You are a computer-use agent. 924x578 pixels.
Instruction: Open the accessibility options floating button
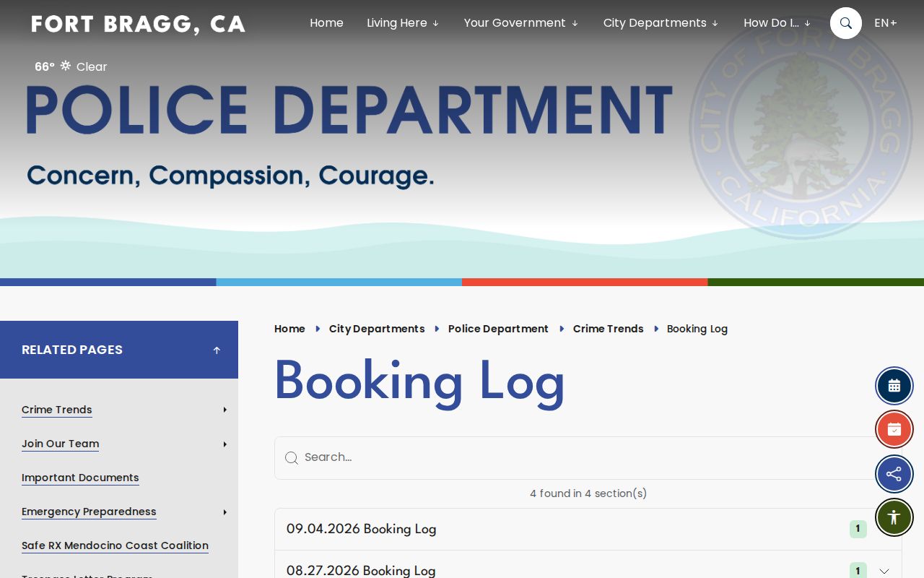click(894, 517)
